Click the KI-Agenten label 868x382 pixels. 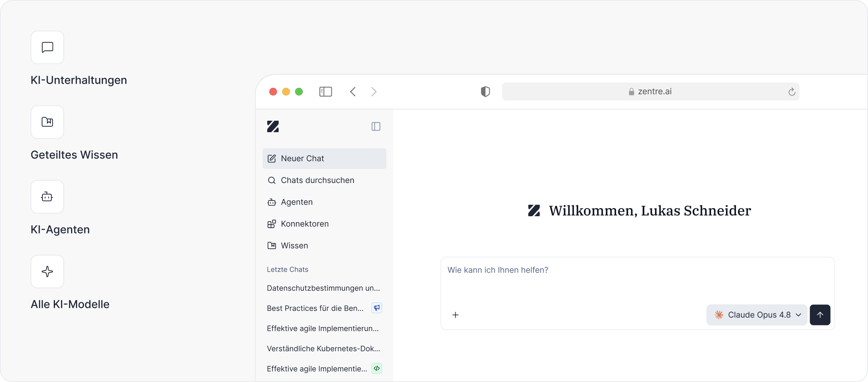pyautogui.click(x=60, y=230)
